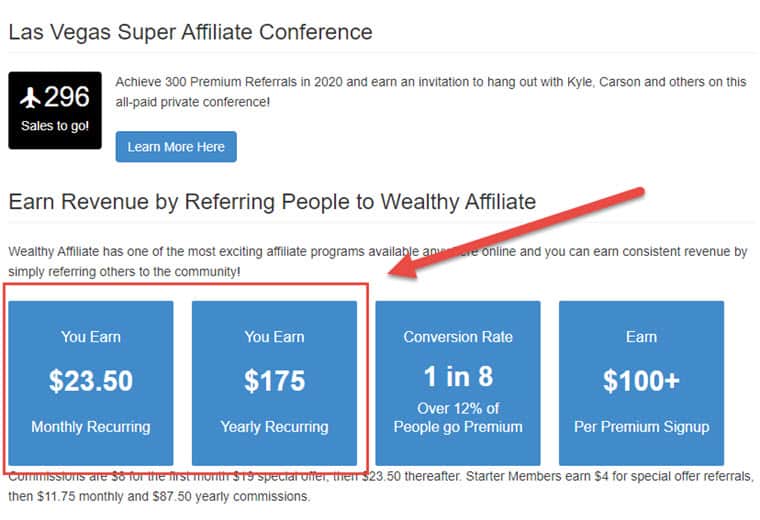
Task: Select the '1 in 8' conversion figure
Action: [x=458, y=377]
